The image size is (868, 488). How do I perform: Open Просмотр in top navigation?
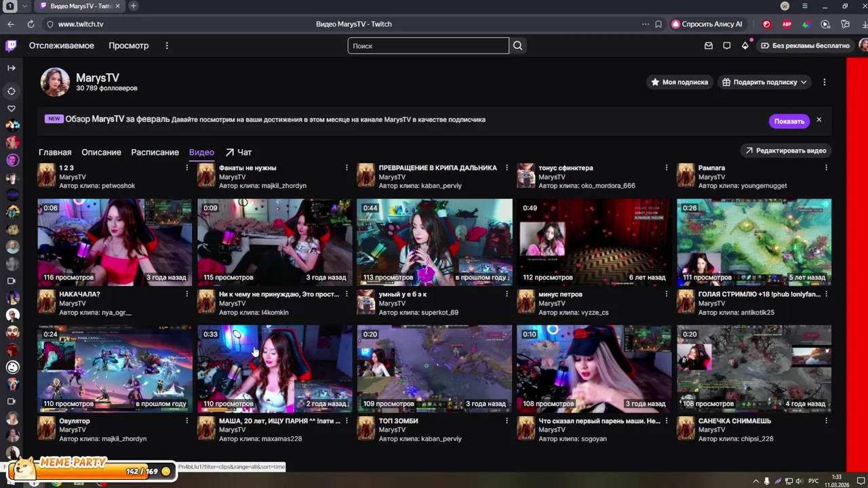coord(129,45)
